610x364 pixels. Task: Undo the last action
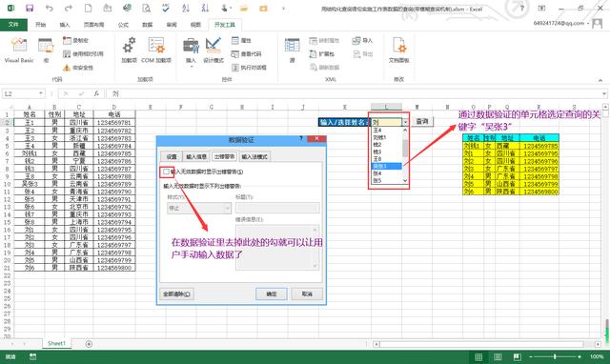49,8
